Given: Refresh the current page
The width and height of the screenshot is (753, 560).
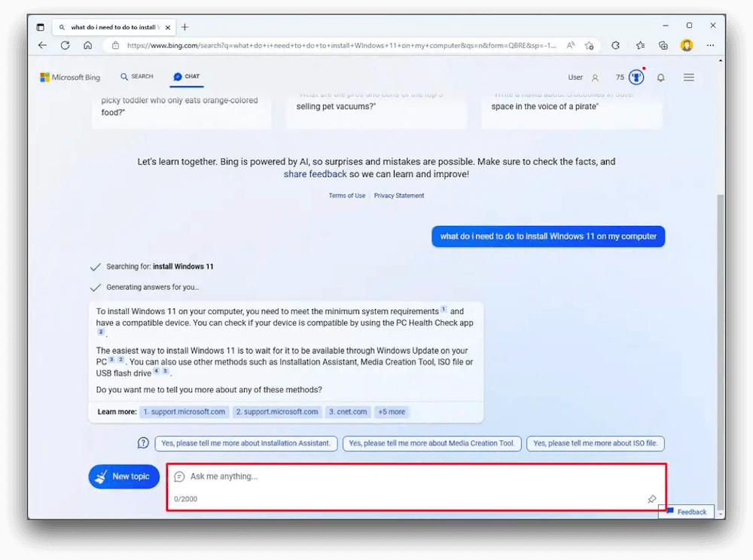Looking at the screenshot, I should click(x=66, y=45).
